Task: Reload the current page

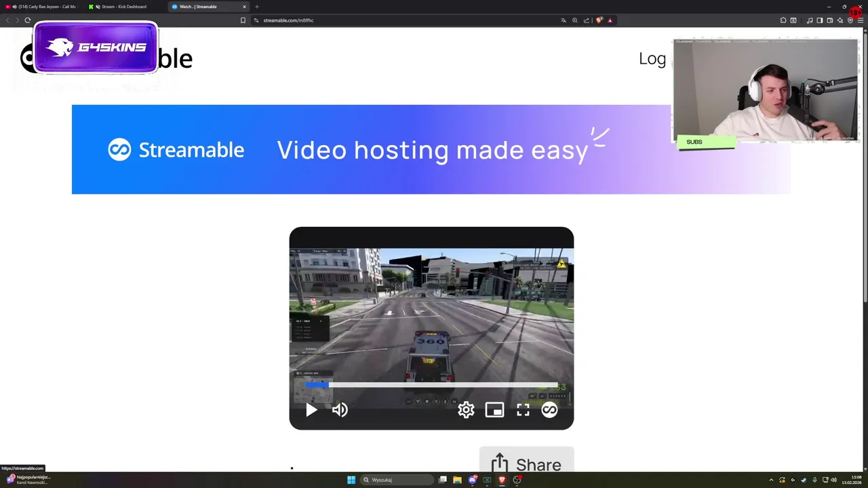Action: click(28, 20)
